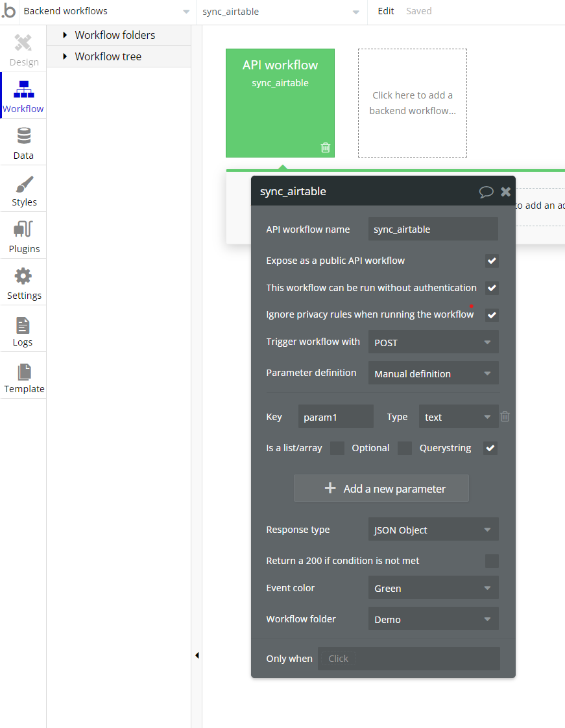The width and height of the screenshot is (565, 728).
Task: Toggle Ignore privacy rules checkbox
Action: click(492, 315)
